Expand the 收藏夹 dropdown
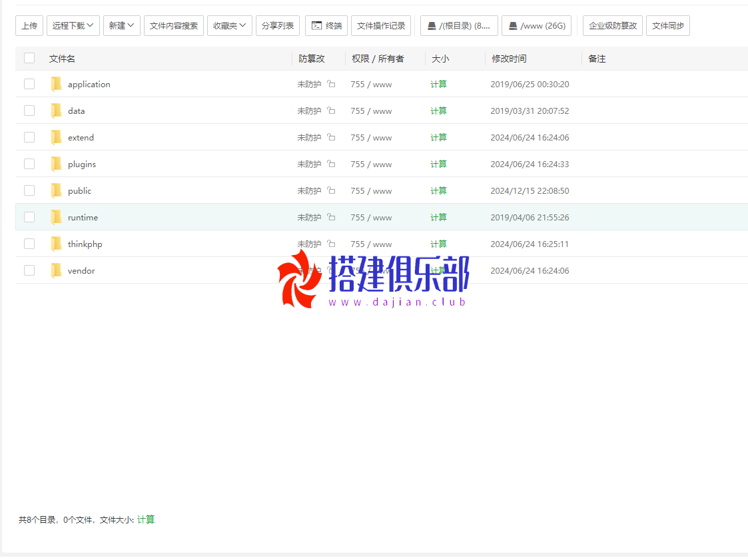Viewport: 748px width, 560px height. [x=229, y=26]
